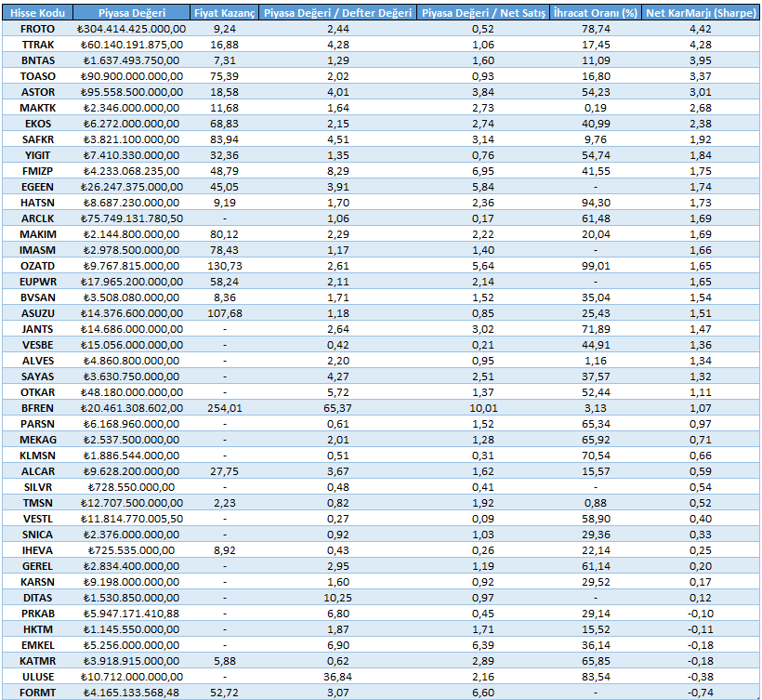762x700 pixels.
Task: Select the VESBE ticker cell
Action: [37, 345]
